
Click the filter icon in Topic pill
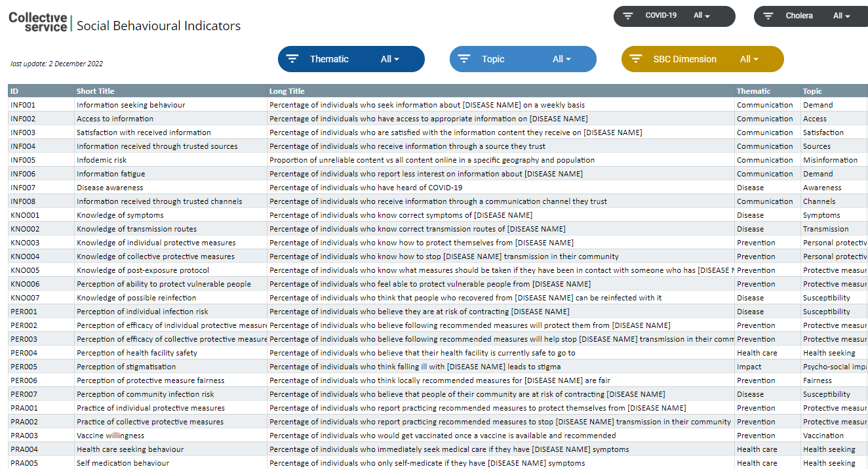click(464, 58)
